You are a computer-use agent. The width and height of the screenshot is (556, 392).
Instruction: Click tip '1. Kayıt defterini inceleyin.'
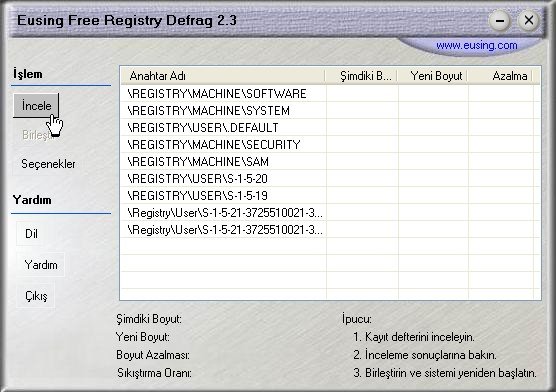[x=414, y=337]
